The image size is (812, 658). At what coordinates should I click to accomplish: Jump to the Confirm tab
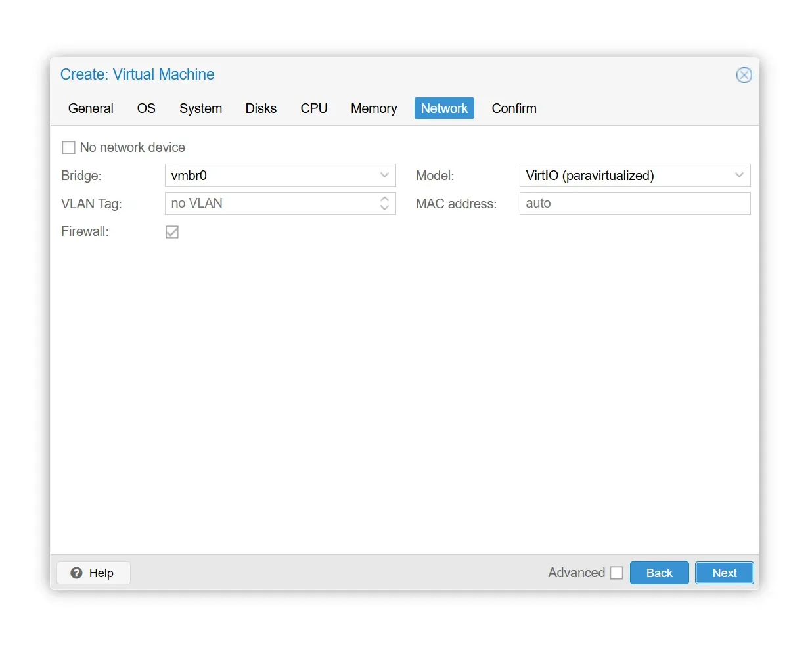tap(514, 108)
